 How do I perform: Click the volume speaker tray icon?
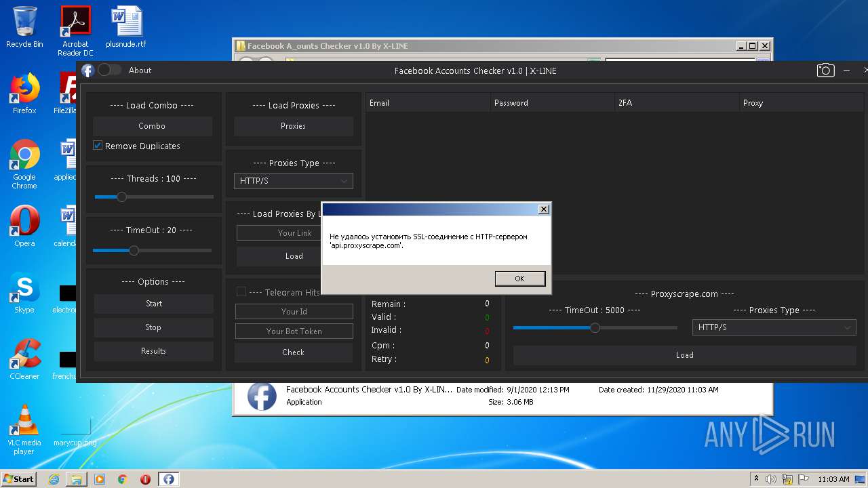(770, 479)
